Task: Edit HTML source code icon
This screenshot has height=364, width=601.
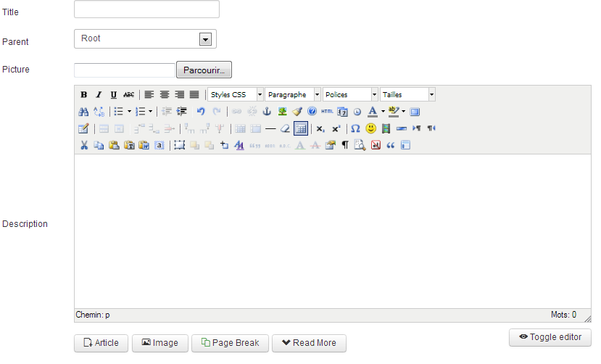Action: [x=327, y=112]
